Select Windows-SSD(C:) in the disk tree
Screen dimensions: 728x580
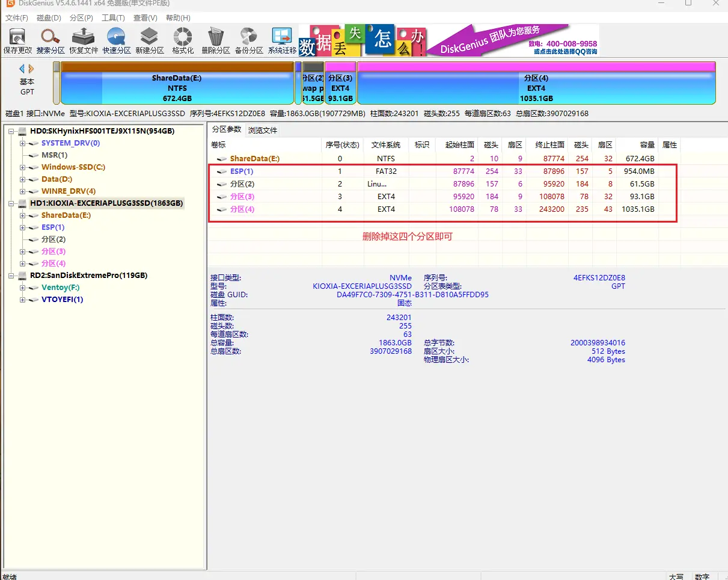pyautogui.click(x=73, y=167)
